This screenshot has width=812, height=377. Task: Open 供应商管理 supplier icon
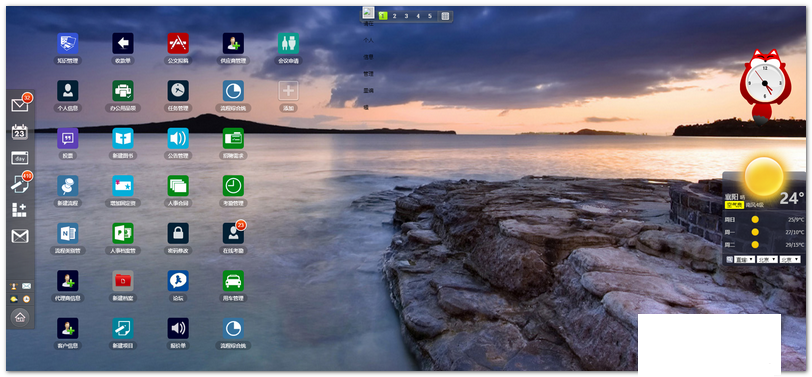pyautogui.click(x=233, y=44)
